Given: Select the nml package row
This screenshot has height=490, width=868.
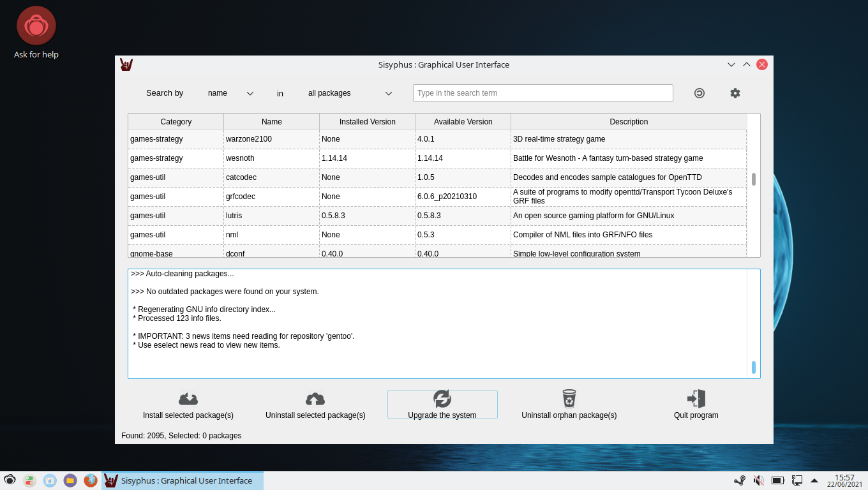Looking at the screenshot, I should point(437,235).
